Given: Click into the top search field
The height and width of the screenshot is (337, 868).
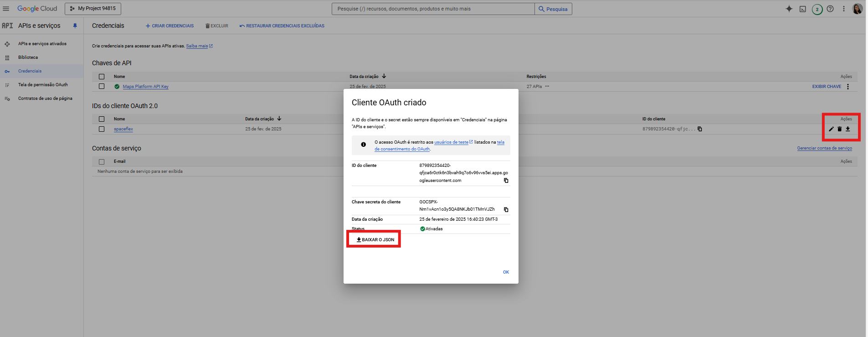Looking at the screenshot, I should coord(433,9).
